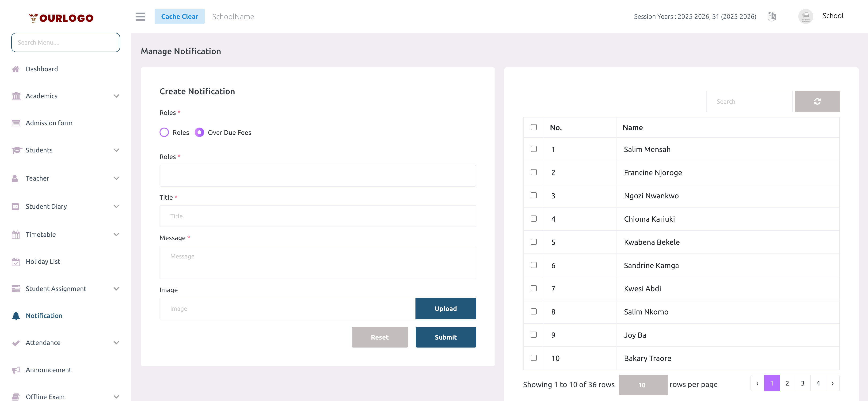
Task: Refresh the notification recipients table
Action: [x=817, y=101]
